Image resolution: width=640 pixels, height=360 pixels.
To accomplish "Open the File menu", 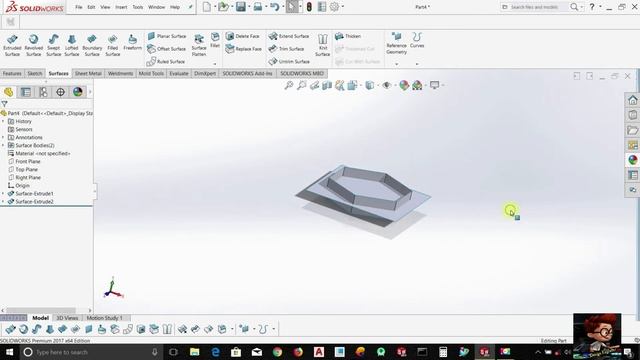I will tap(79, 7).
